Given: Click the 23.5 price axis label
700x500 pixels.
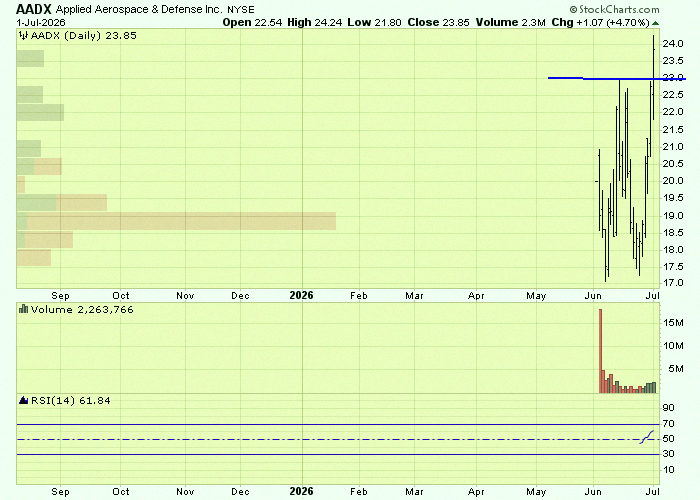Looking at the screenshot, I should pos(673,60).
